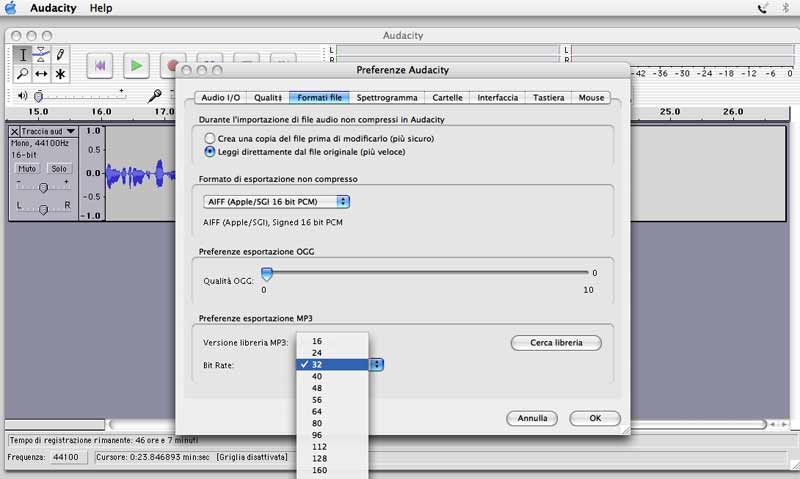Click the green Play button
This screenshot has height=479, width=800.
pyautogui.click(x=136, y=65)
